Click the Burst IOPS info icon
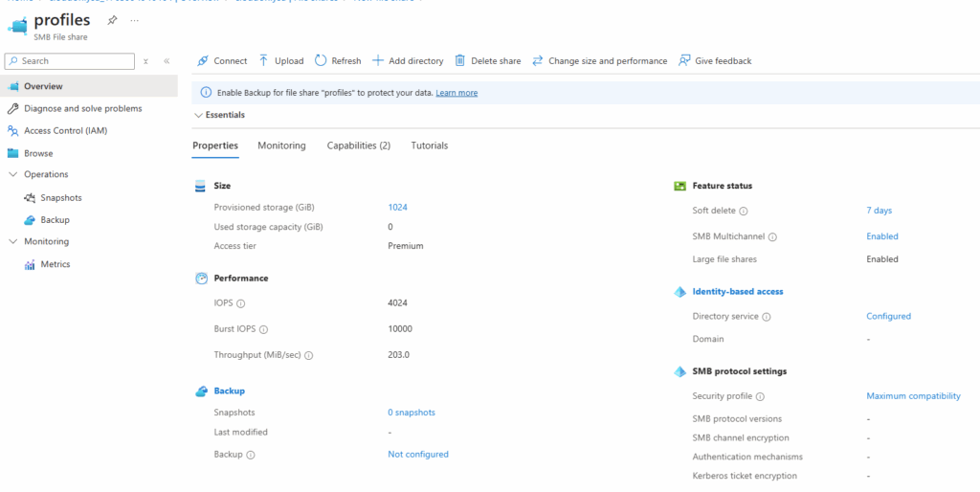 [x=263, y=329]
